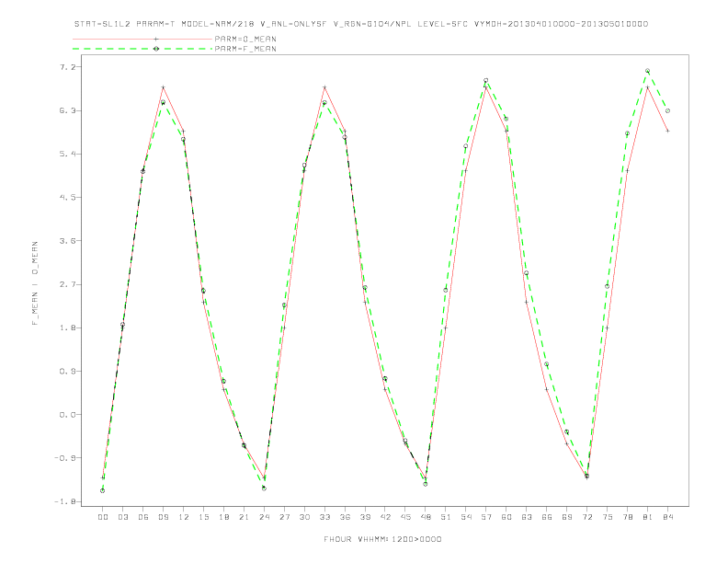Select the F_MEAN circle marker at hour 51

point(445,291)
